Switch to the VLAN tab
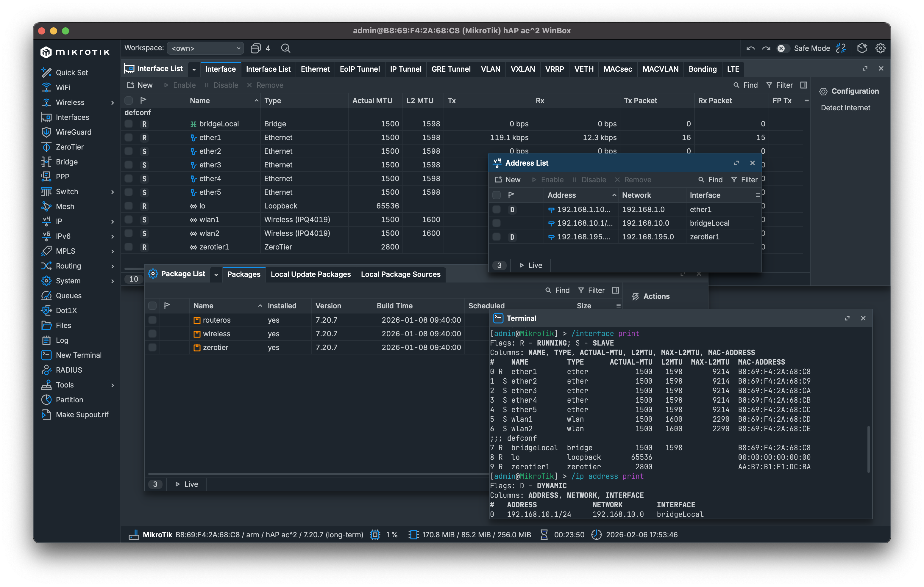Image resolution: width=924 pixels, height=587 pixels. pos(490,69)
